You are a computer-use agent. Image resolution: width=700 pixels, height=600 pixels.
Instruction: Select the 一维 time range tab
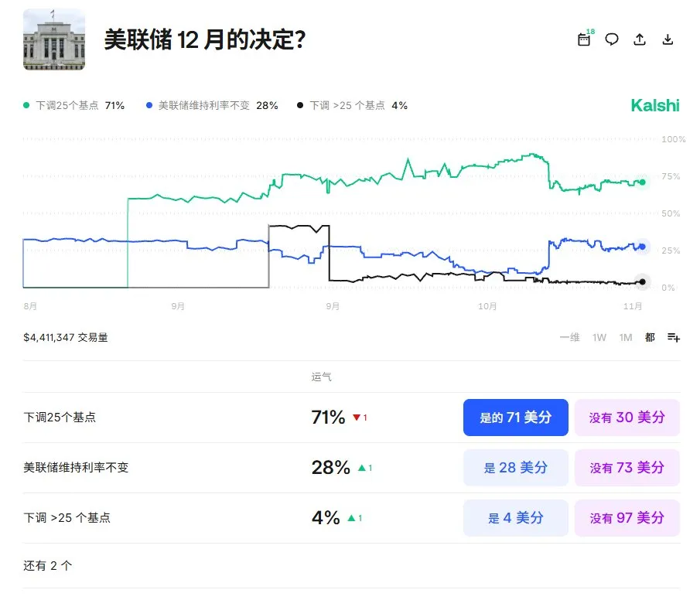pyautogui.click(x=569, y=337)
